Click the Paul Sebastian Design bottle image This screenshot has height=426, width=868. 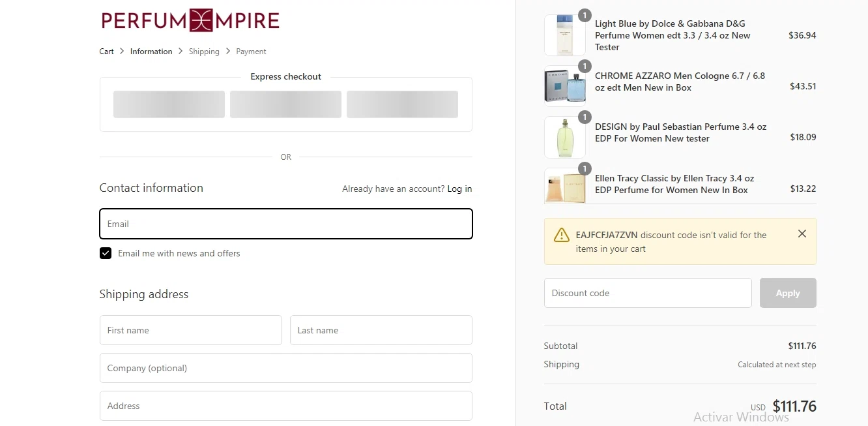pos(565,137)
